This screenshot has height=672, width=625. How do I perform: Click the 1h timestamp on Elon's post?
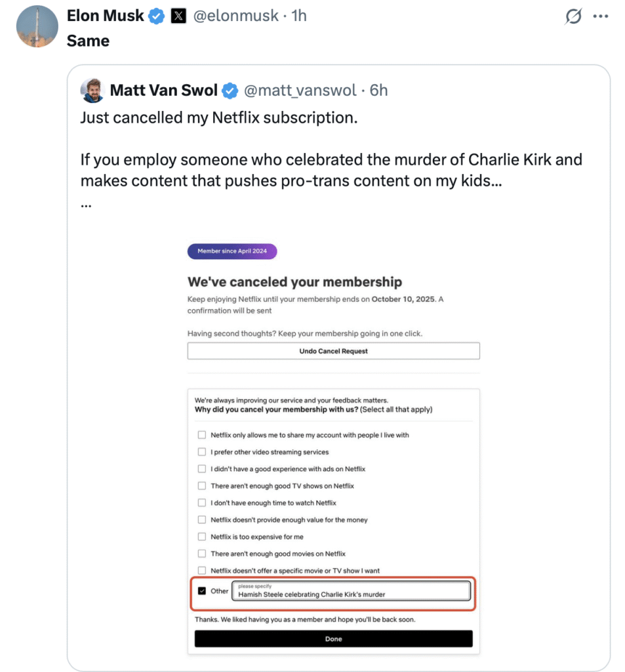[299, 16]
